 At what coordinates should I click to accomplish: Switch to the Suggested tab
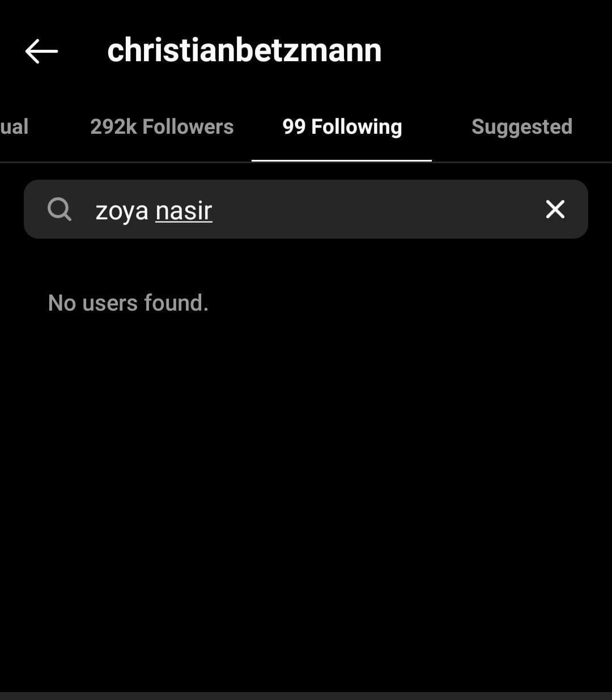tap(522, 127)
